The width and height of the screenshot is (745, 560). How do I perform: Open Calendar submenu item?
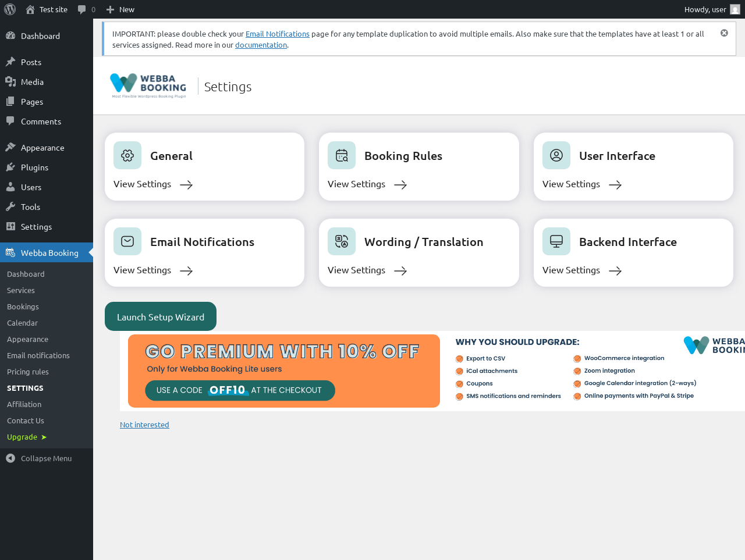click(x=22, y=323)
